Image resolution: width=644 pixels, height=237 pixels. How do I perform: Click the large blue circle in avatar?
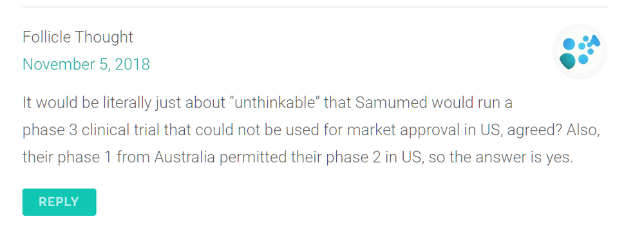pyautogui.click(x=569, y=44)
